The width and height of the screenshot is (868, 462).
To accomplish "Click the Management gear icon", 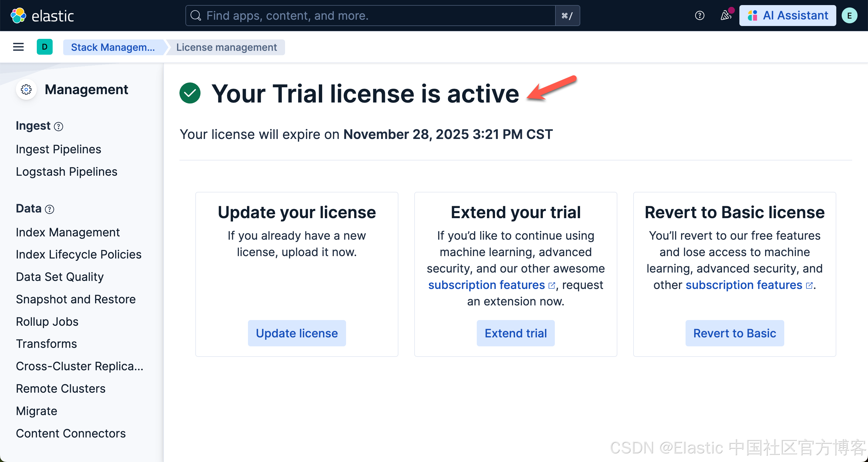I will pos(26,90).
